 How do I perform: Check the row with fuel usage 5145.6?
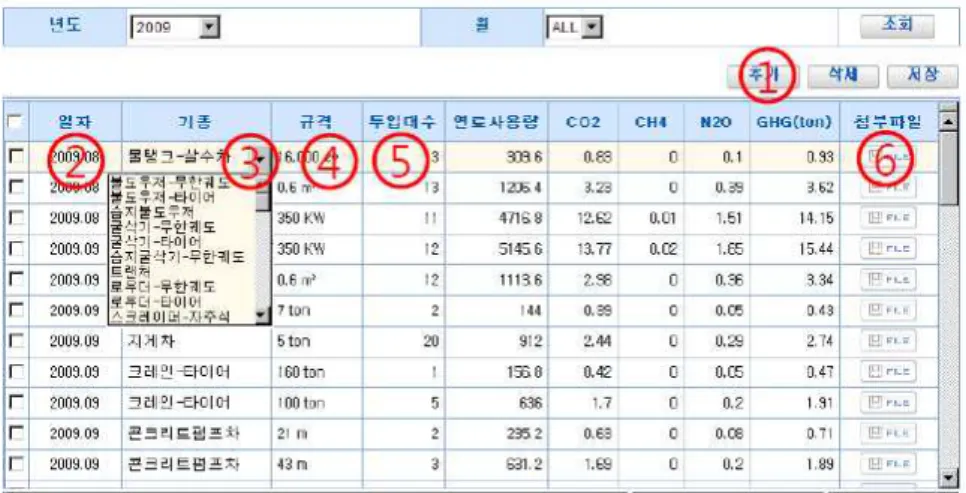coord(15,249)
